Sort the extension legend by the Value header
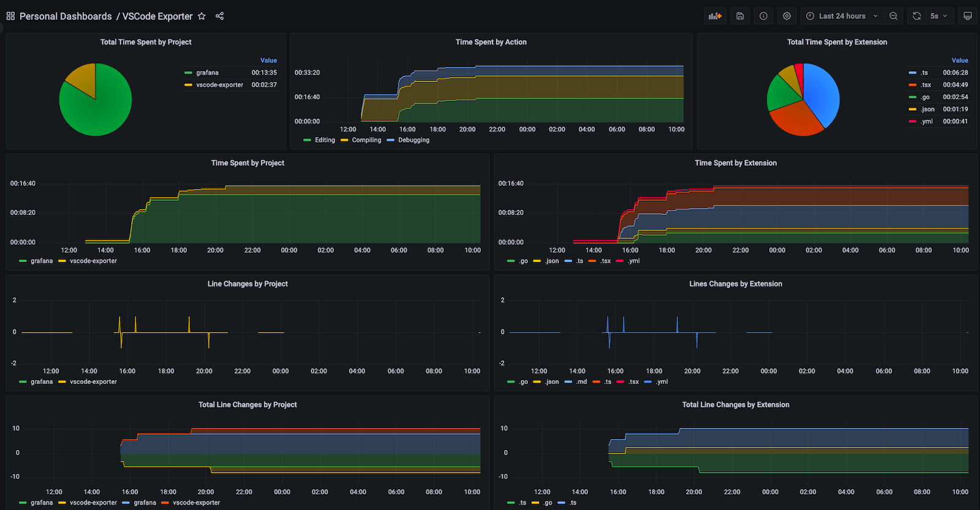Viewport: 980px width, 510px height. pyautogui.click(x=960, y=60)
